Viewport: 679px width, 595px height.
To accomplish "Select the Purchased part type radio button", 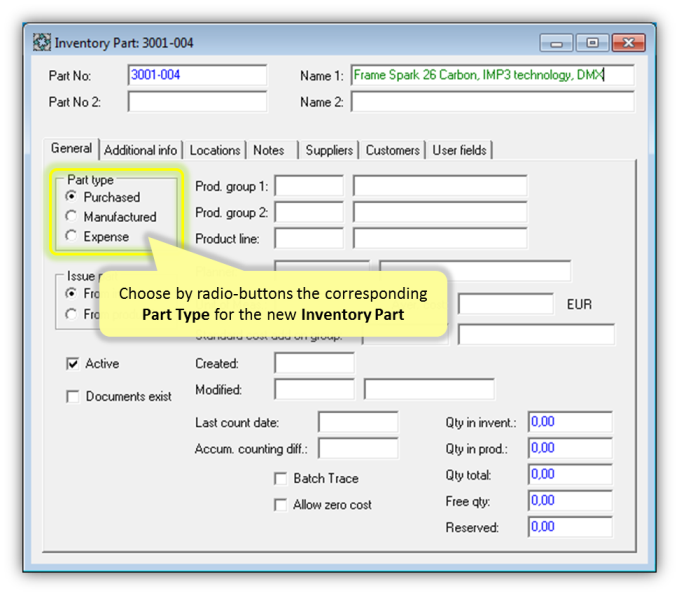I will tap(71, 197).
